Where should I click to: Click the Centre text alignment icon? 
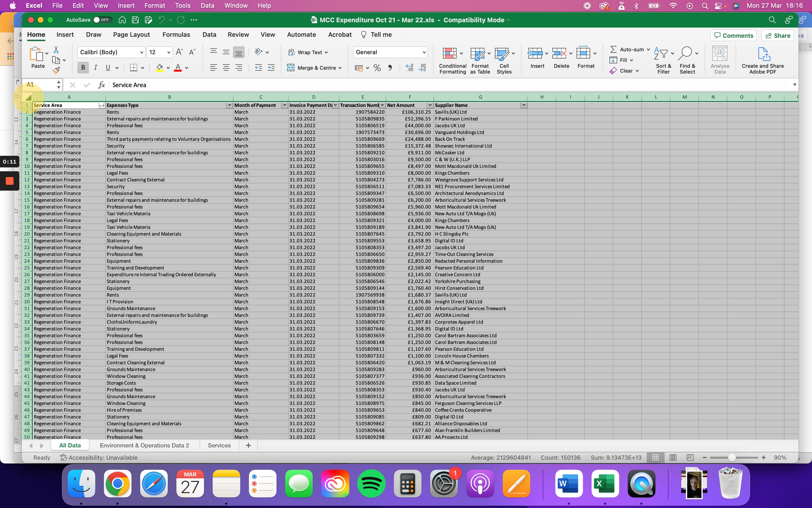pyautogui.click(x=226, y=67)
